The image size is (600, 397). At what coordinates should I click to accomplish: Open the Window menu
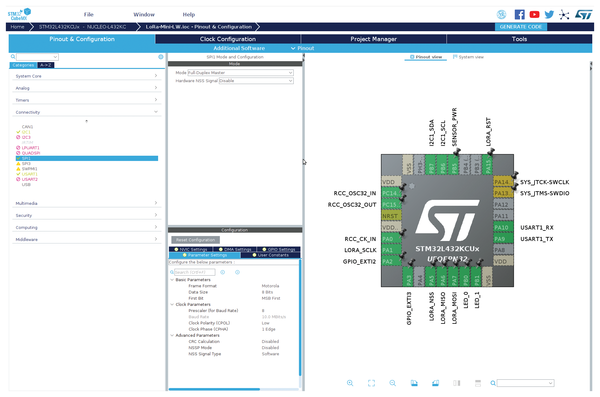(x=144, y=15)
